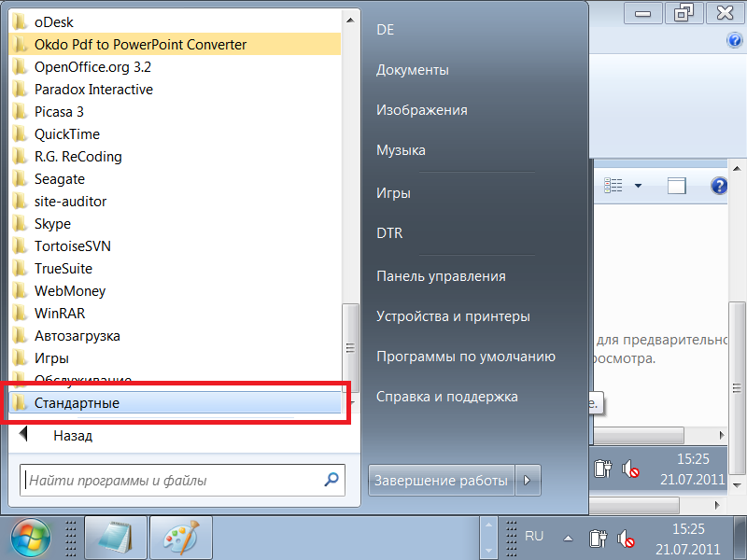
Task: Open the Paint taskbar icon
Action: point(181,538)
